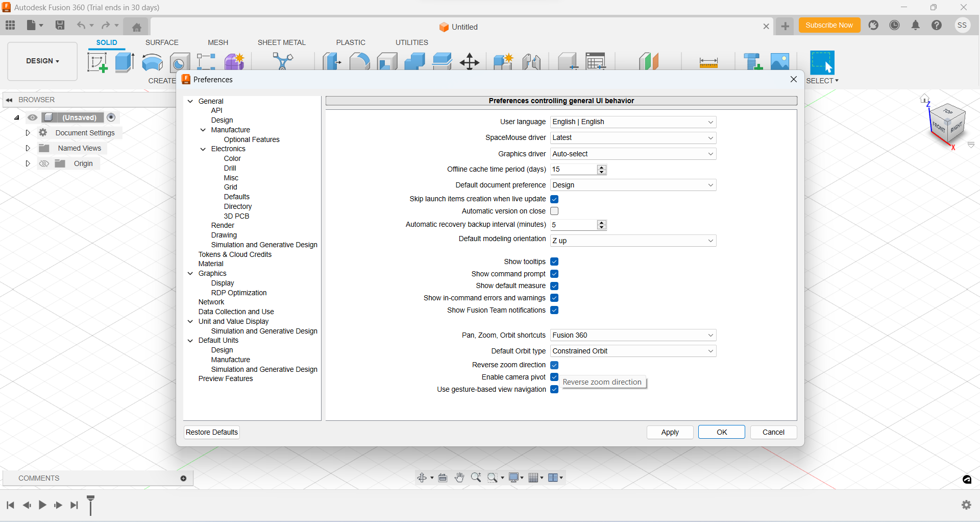The height and width of the screenshot is (522, 980).
Task: Open the data panel grid icon
Action: pyautogui.click(x=10, y=25)
